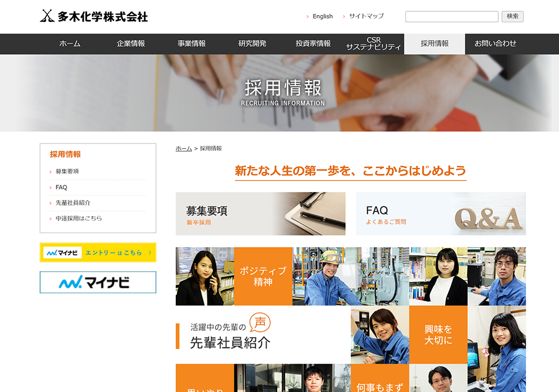The height and width of the screenshot is (392, 559).
Task: Click the woman-on-phone employee photo thumbnail
Action: point(204,277)
